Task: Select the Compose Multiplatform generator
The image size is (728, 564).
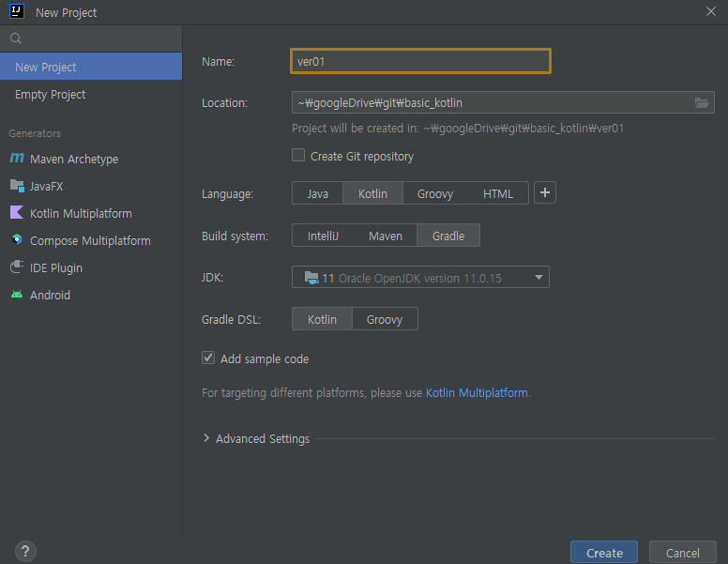Action: click(x=91, y=240)
